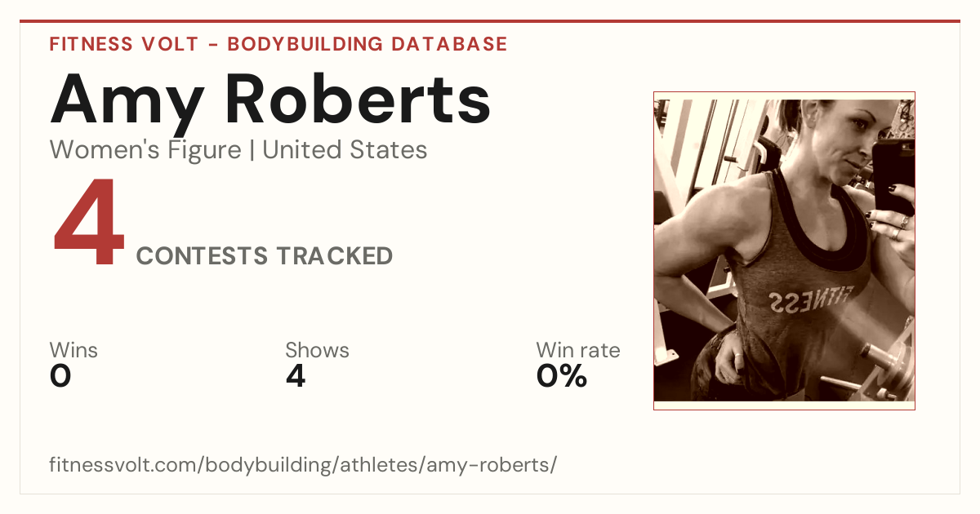Select the Women's Figure United States subtitle

pyautogui.click(x=238, y=150)
